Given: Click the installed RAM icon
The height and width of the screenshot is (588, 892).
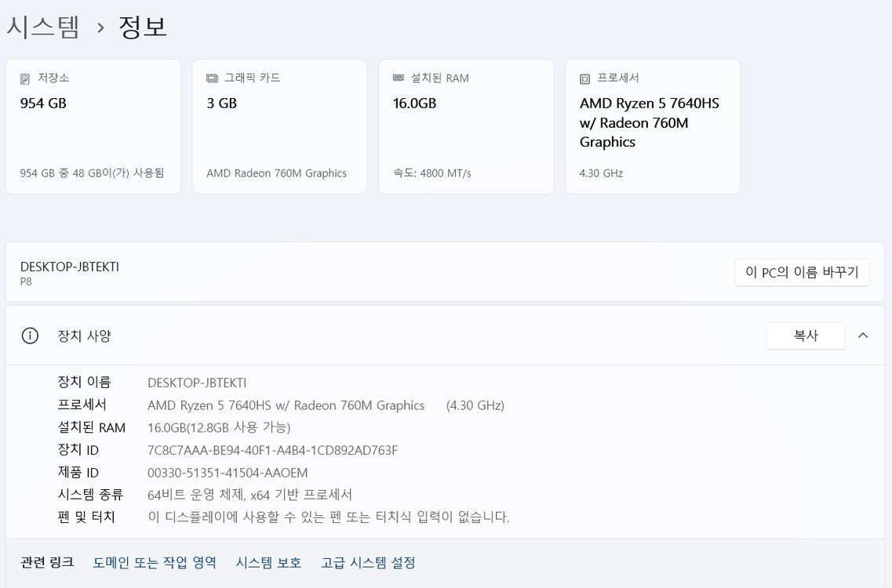Looking at the screenshot, I should 399,78.
